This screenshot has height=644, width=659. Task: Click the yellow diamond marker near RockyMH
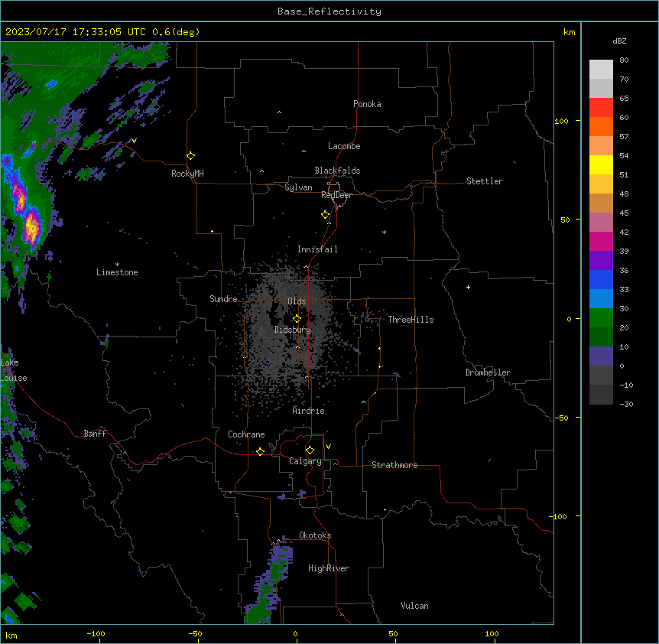point(190,156)
